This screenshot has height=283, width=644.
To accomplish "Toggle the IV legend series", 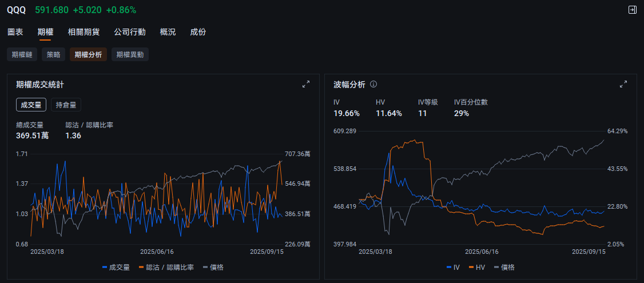I will [x=453, y=268].
